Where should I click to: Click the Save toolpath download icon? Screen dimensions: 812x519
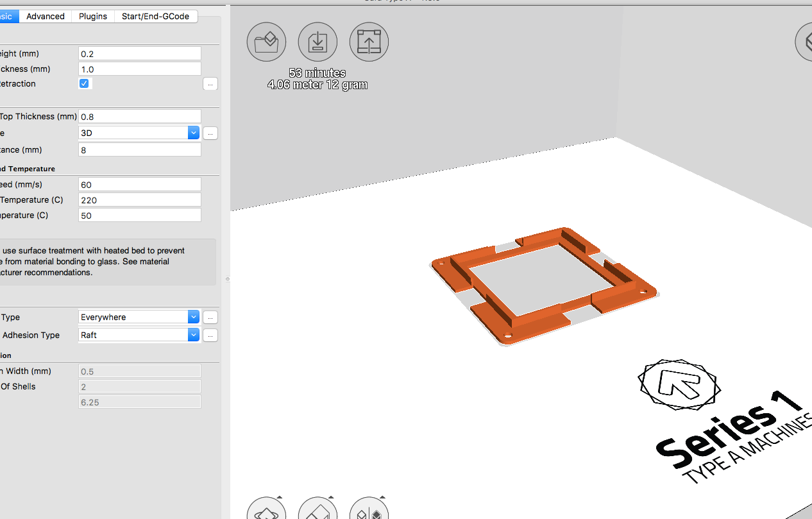(x=317, y=42)
